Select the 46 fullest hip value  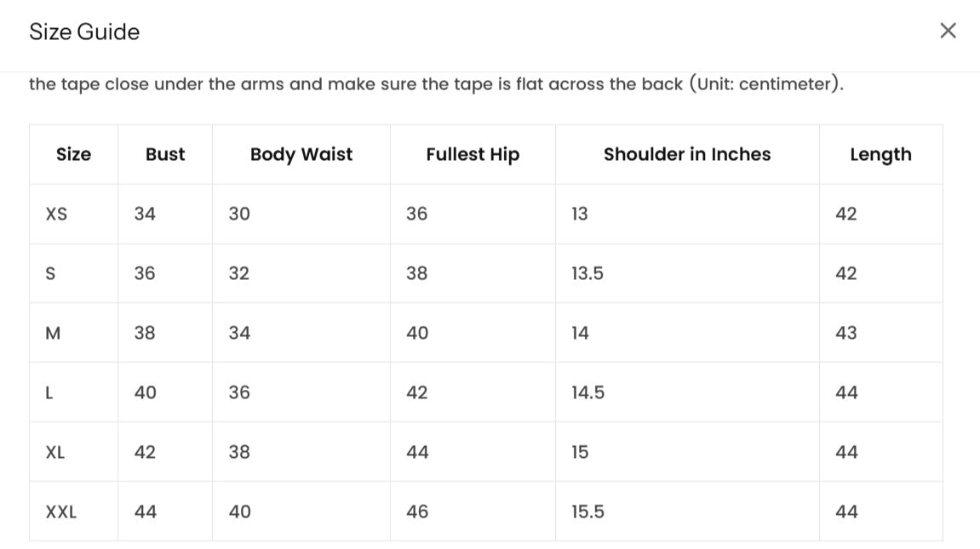(417, 512)
